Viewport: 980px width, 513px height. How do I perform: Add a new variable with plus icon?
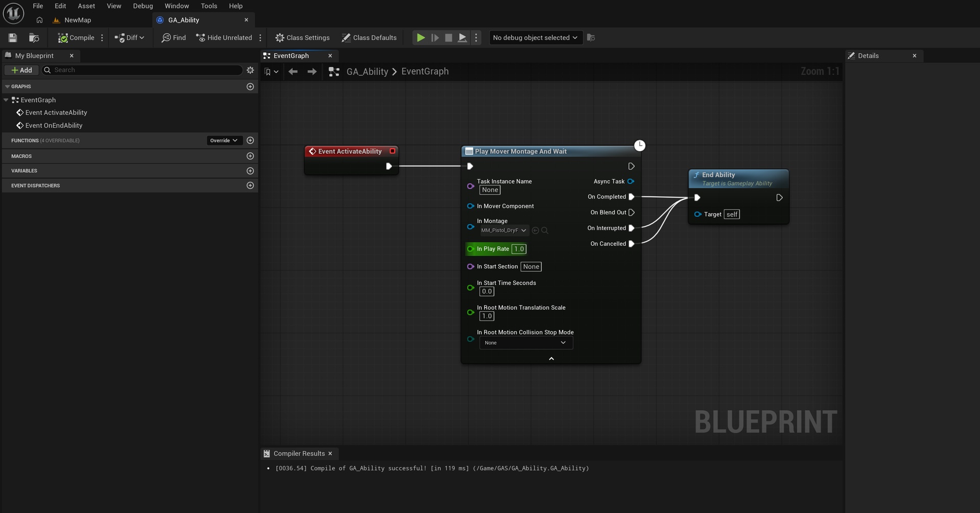coord(250,171)
